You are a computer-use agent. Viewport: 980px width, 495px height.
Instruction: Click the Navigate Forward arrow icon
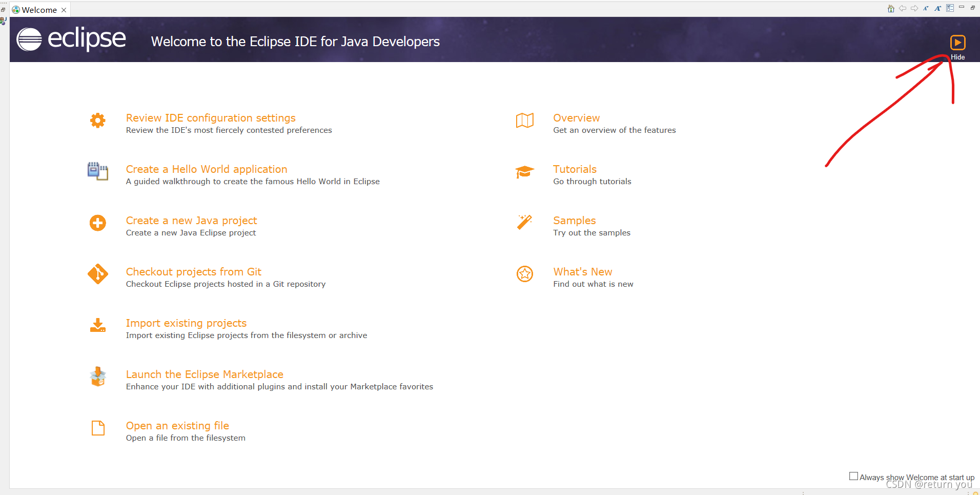914,8
